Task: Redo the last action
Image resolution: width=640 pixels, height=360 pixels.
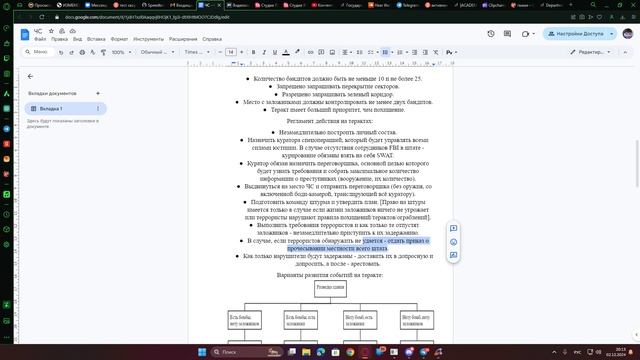Action: pos(71,52)
